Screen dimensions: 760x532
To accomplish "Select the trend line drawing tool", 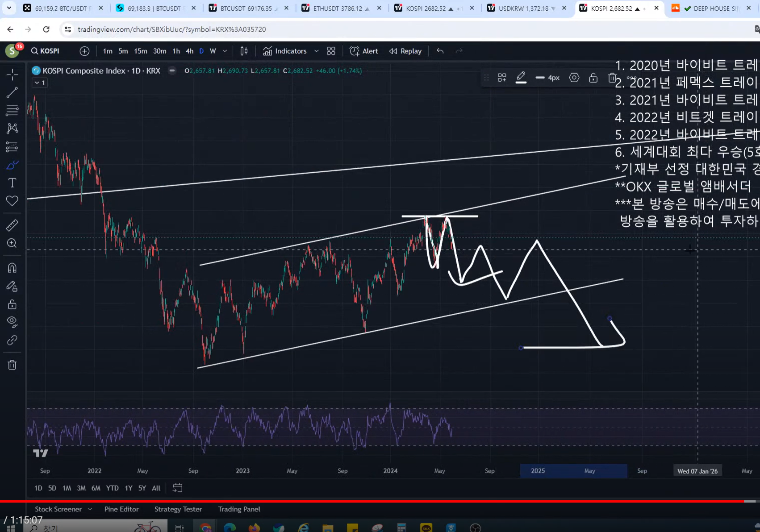I will pyautogui.click(x=12, y=92).
